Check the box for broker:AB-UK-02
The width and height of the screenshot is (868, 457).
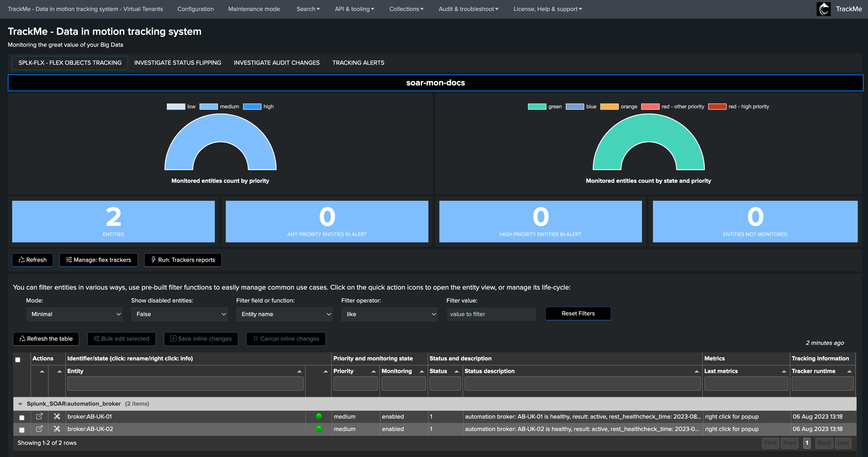pos(22,430)
